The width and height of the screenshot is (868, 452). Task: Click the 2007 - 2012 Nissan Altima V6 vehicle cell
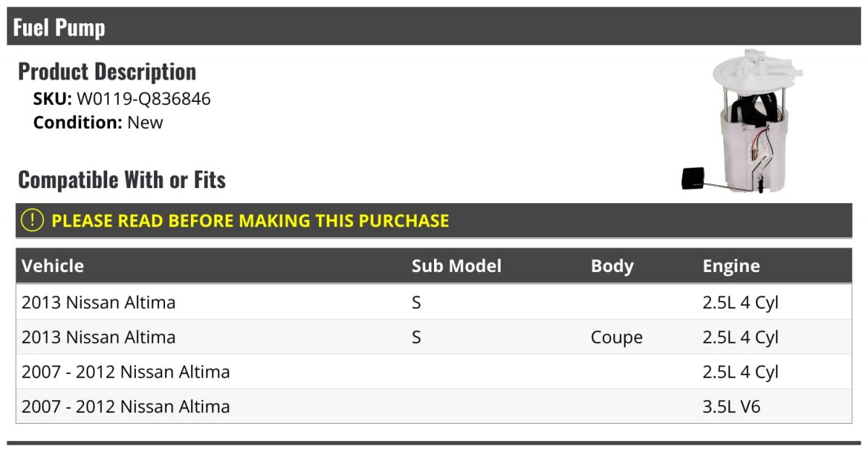[x=126, y=406]
